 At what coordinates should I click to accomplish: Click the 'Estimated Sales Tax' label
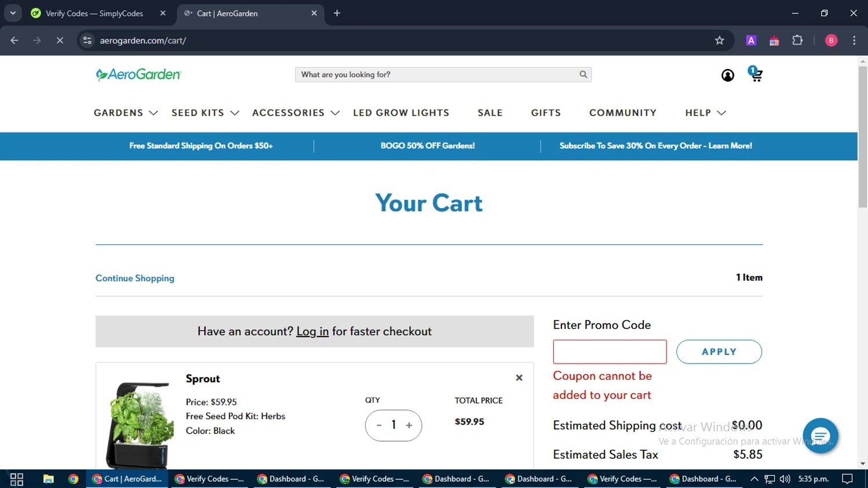pos(605,454)
